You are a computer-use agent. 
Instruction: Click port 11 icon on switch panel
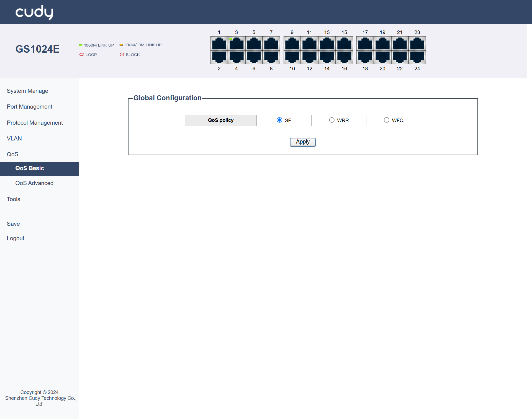point(310,43)
